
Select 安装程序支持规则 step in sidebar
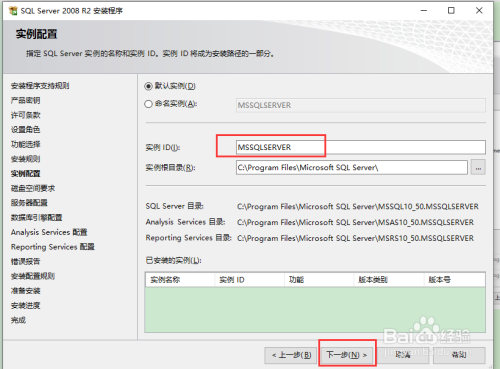point(40,86)
